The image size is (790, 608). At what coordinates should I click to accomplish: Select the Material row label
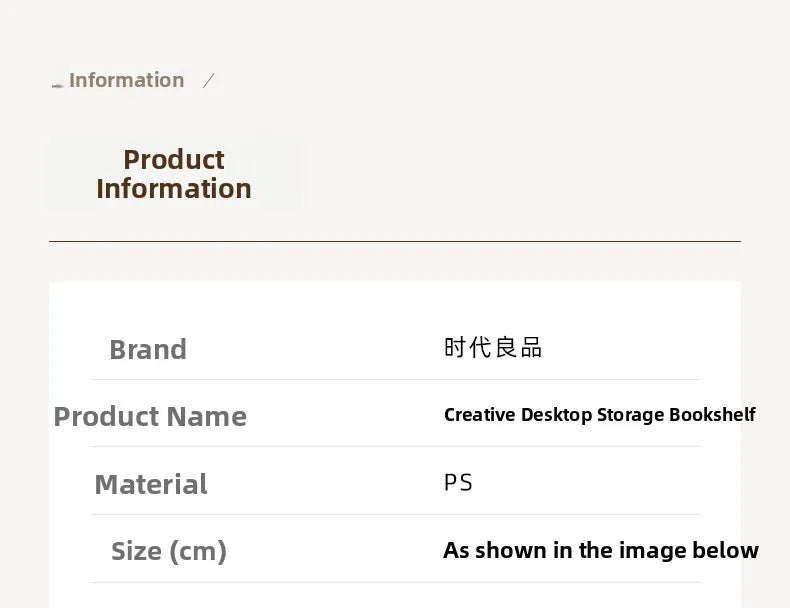tap(151, 484)
